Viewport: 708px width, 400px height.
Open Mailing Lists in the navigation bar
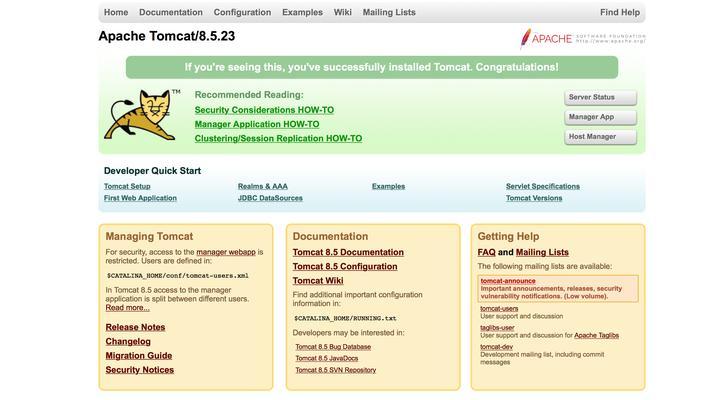coord(389,12)
